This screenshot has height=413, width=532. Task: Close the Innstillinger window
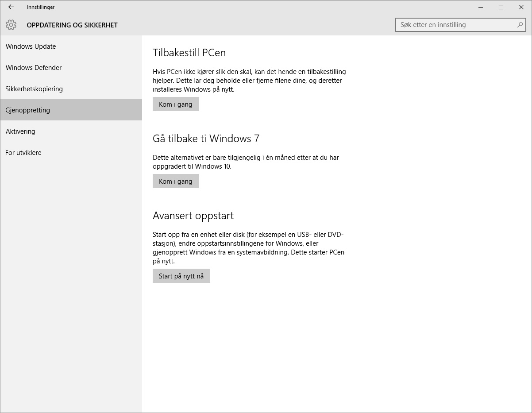pos(521,7)
